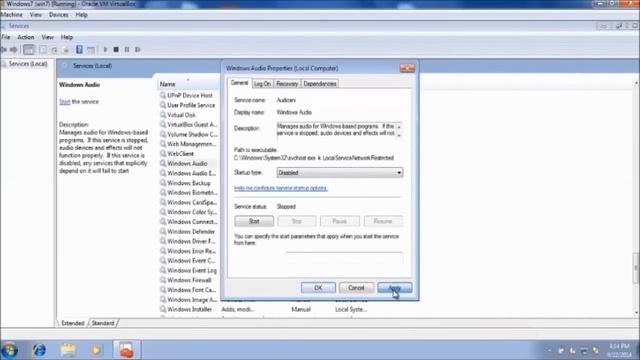The height and width of the screenshot is (360, 640).
Task: Click the 'Start' the service link
Action: [x=64, y=102]
